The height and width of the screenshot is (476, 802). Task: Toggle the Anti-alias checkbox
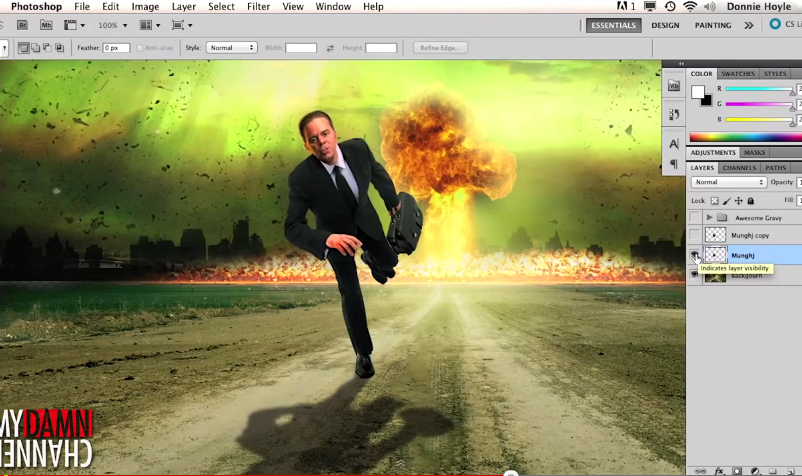point(140,48)
